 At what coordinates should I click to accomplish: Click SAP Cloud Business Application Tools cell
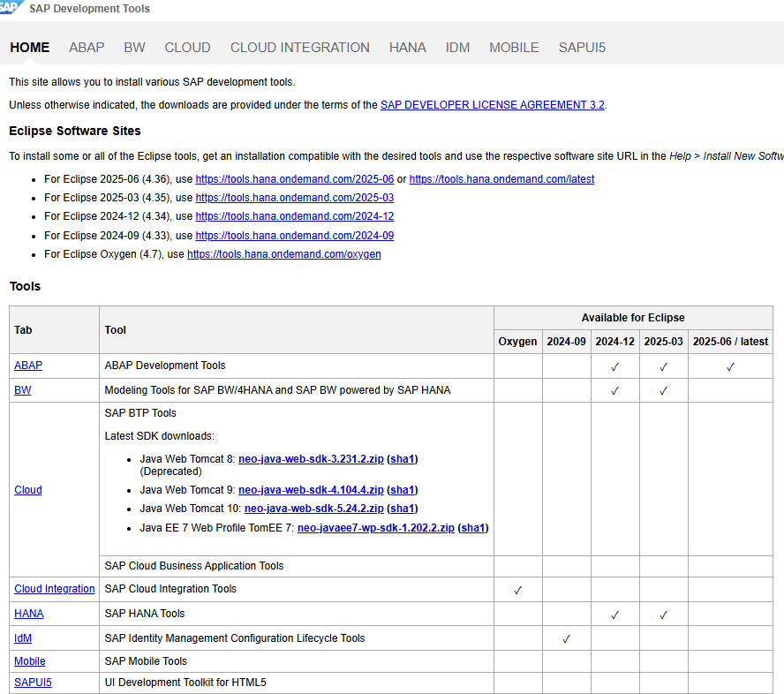pos(297,566)
